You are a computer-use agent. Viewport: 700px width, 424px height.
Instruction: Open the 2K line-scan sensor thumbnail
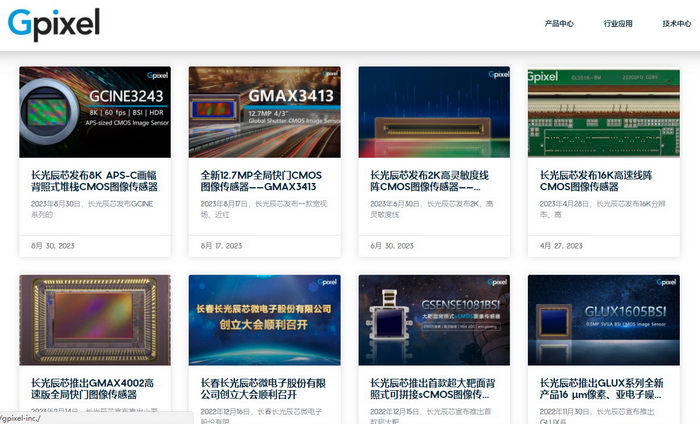tap(434, 112)
